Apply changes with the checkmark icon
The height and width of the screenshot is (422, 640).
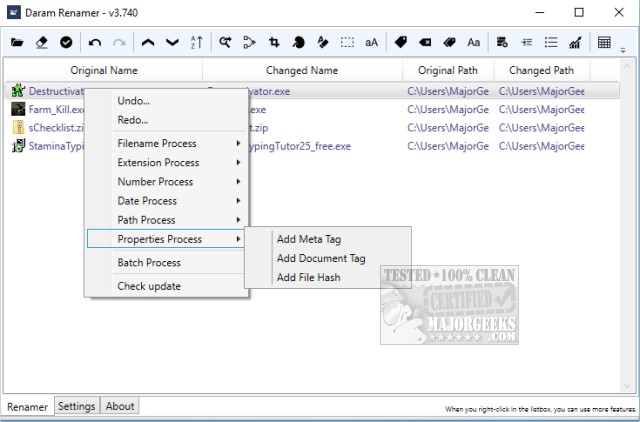click(66, 42)
